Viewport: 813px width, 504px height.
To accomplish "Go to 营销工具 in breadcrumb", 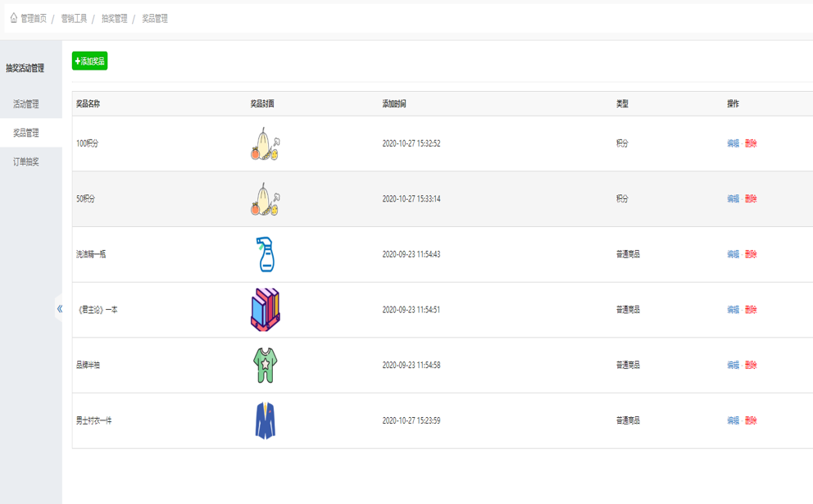I will tap(74, 18).
